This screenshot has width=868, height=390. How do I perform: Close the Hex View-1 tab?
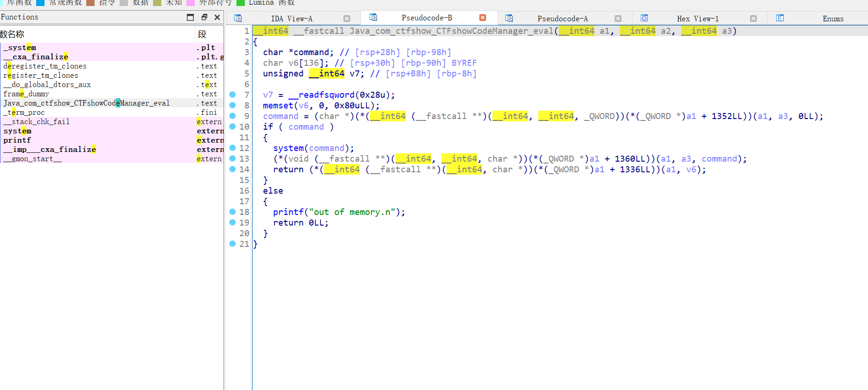tap(753, 19)
